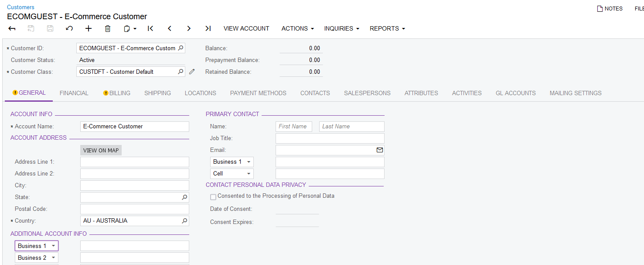Click the Address Line 2 field
Screen dimensions: 644x265
(x=135, y=174)
